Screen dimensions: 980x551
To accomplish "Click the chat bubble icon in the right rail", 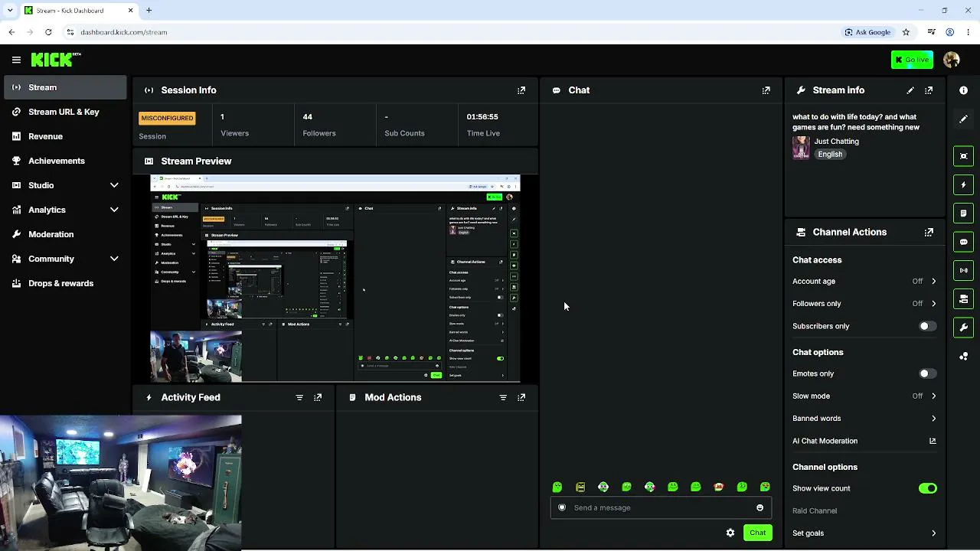I will (963, 242).
